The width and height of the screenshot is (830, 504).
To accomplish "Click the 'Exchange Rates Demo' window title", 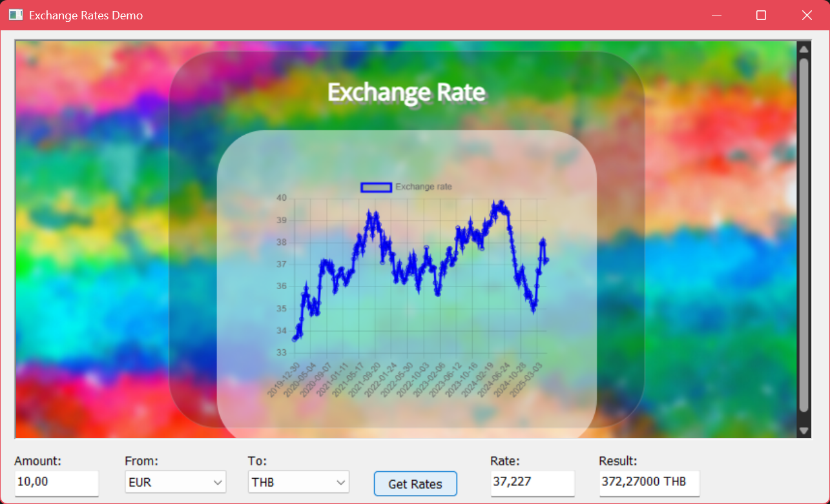I will tap(86, 15).
